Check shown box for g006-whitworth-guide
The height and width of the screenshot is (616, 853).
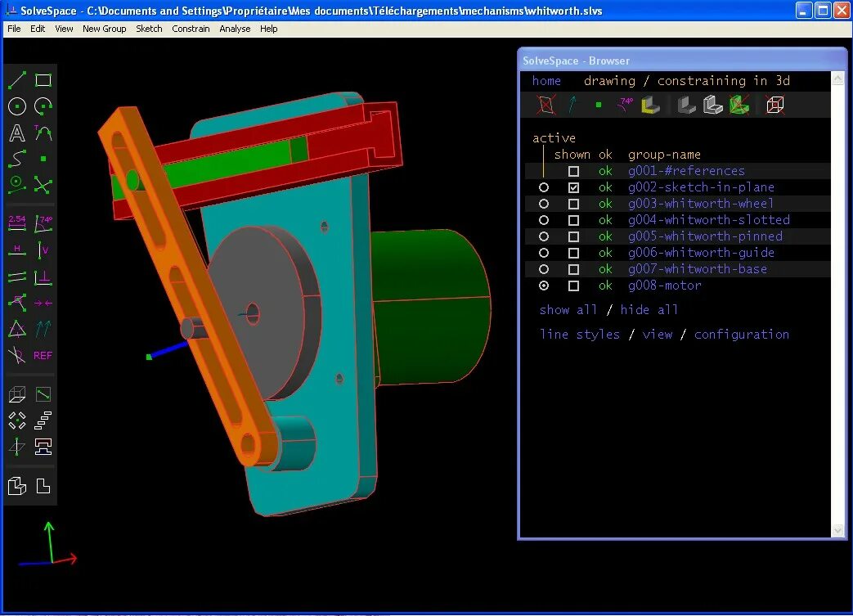coord(573,253)
